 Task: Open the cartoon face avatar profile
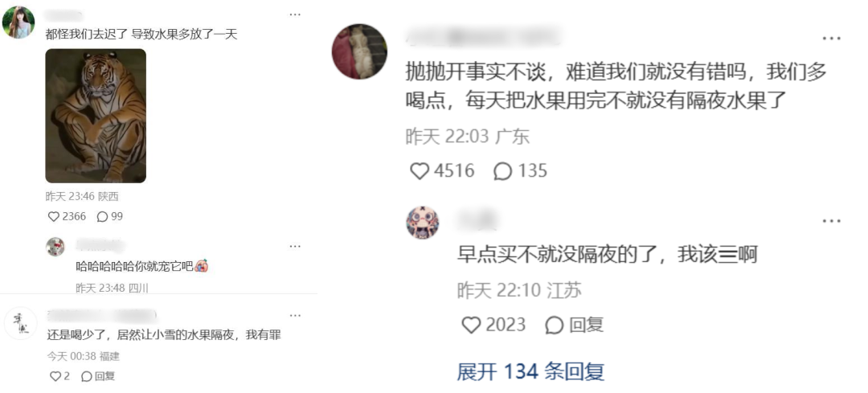[423, 223]
